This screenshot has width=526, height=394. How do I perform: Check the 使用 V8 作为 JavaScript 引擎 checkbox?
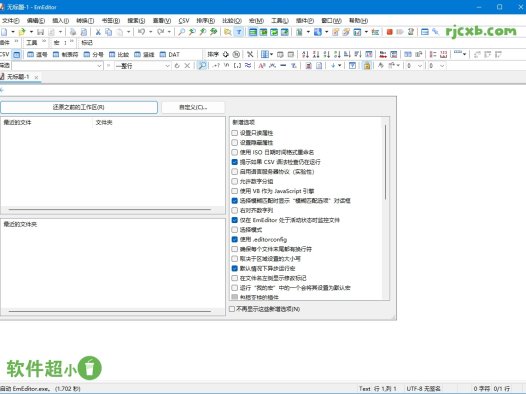point(235,191)
